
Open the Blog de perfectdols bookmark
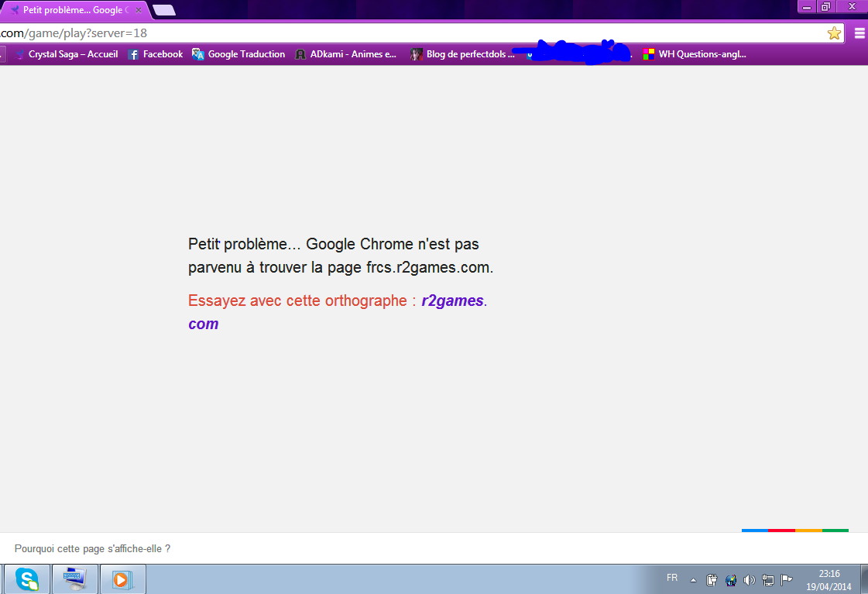462,54
